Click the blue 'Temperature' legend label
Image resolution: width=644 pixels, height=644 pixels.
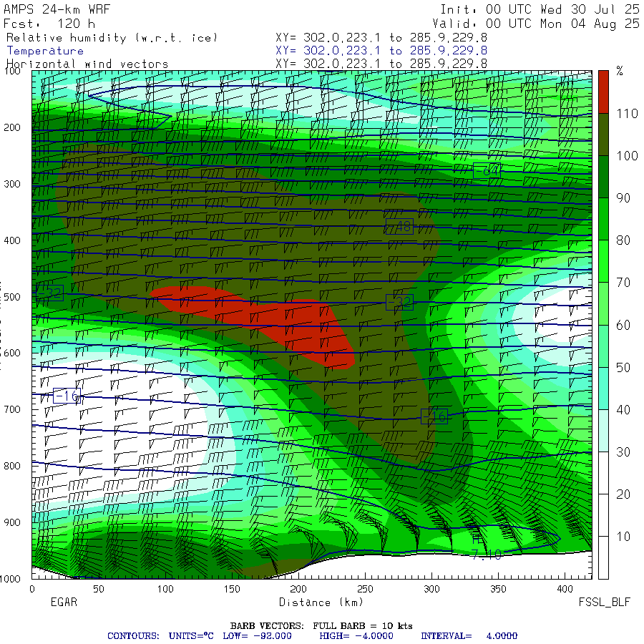[45, 51]
